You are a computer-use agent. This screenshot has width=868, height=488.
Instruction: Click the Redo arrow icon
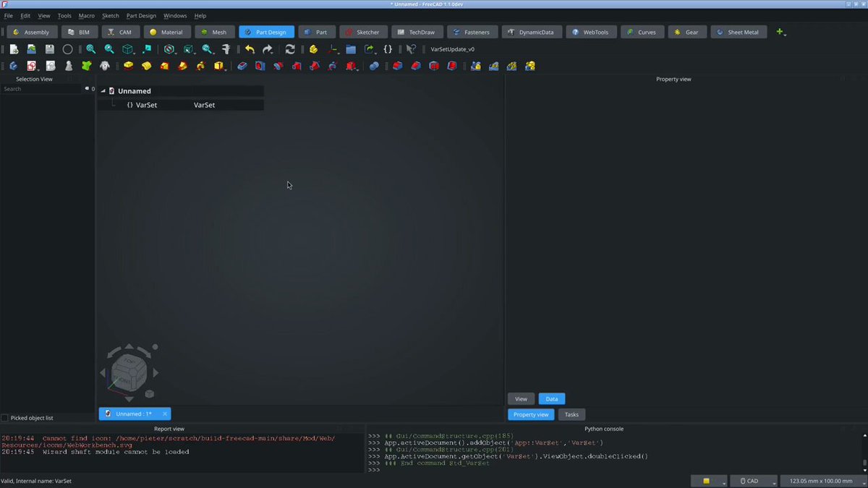(x=268, y=49)
